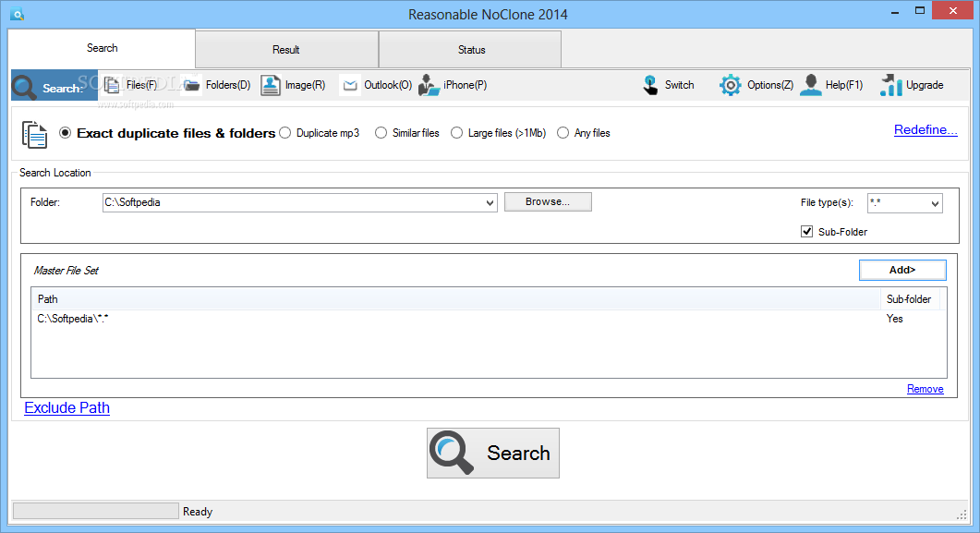Select the C:\Softpedia\*.* row in Master File Set
Screen dimensions: 980x533
click(489, 319)
